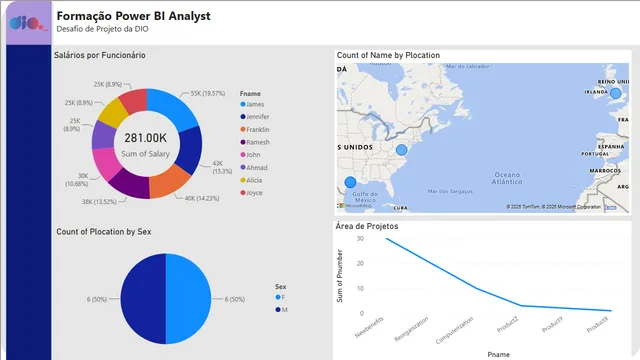Click the ProductZ axis label
This screenshot has height=360, width=640.
508,324
